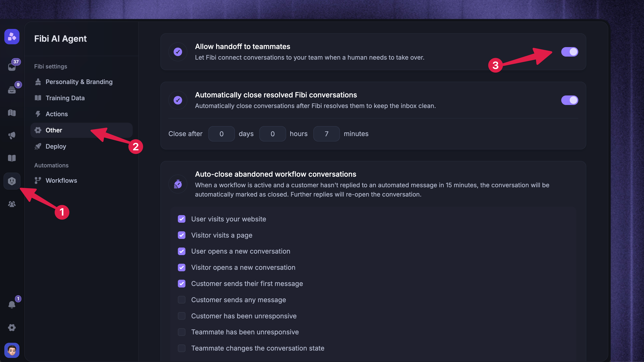
Task: Open the user avatar profile
Action: click(x=12, y=350)
